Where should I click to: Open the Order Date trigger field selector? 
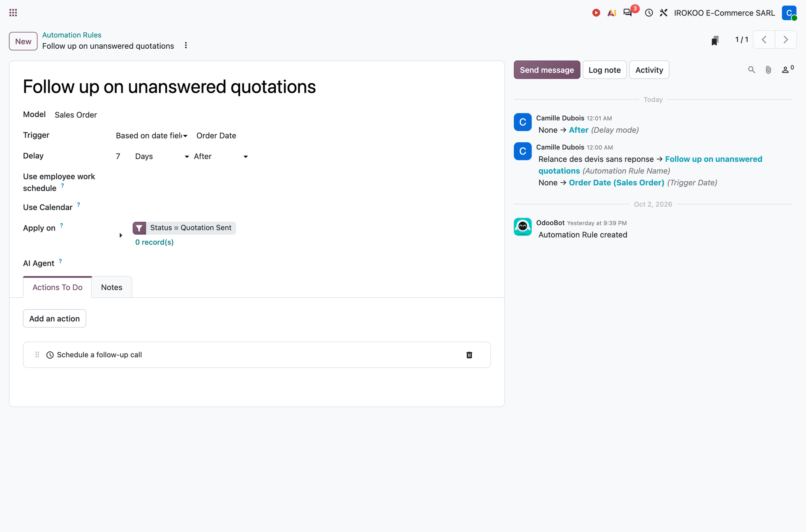[x=216, y=136]
